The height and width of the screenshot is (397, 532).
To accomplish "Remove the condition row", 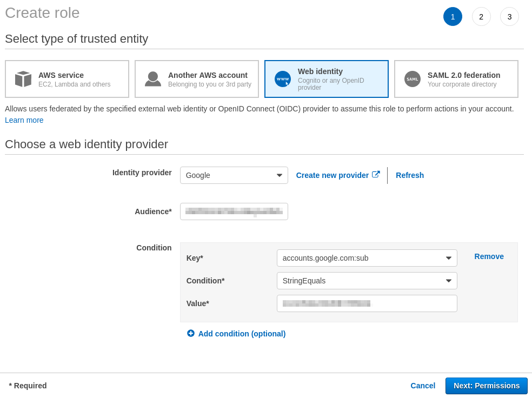I will (489, 256).
